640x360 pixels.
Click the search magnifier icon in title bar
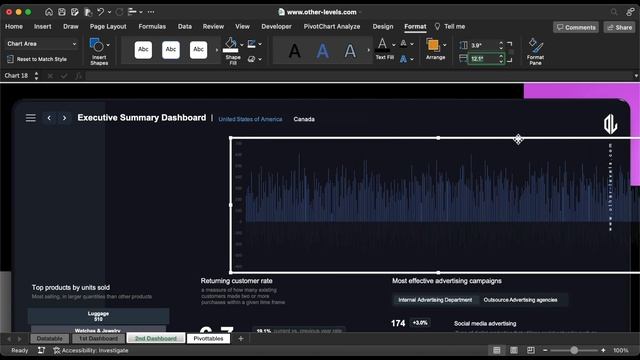[614, 12]
